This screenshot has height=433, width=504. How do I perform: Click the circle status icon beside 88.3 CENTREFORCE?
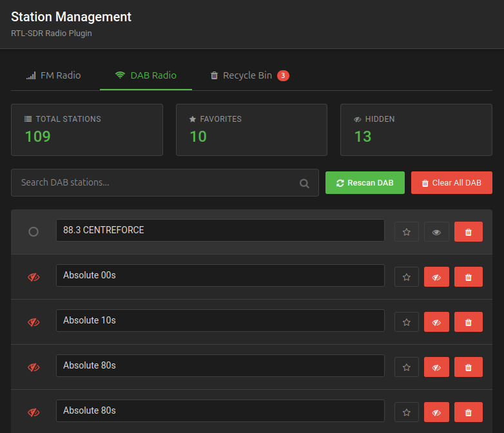(34, 232)
